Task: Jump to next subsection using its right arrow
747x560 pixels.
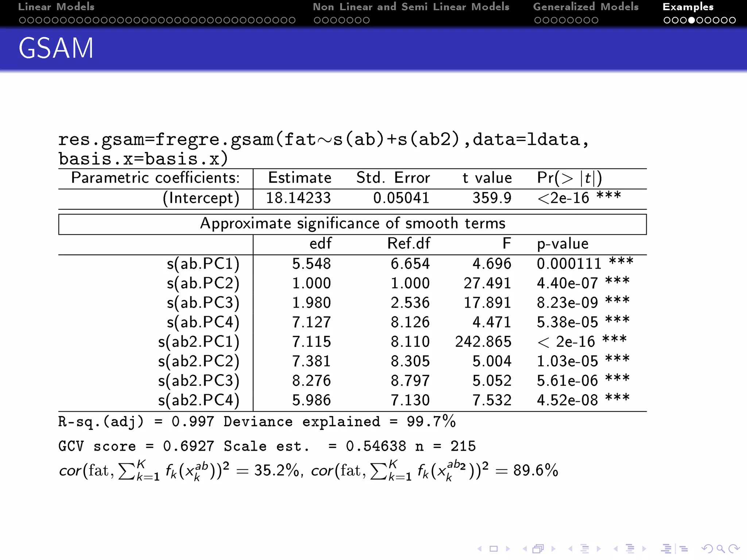Action: [599, 549]
